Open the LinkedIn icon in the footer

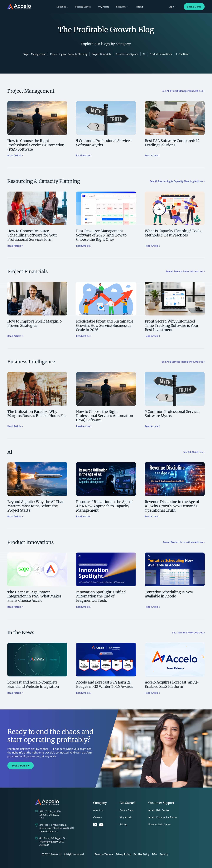pos(95,825)
